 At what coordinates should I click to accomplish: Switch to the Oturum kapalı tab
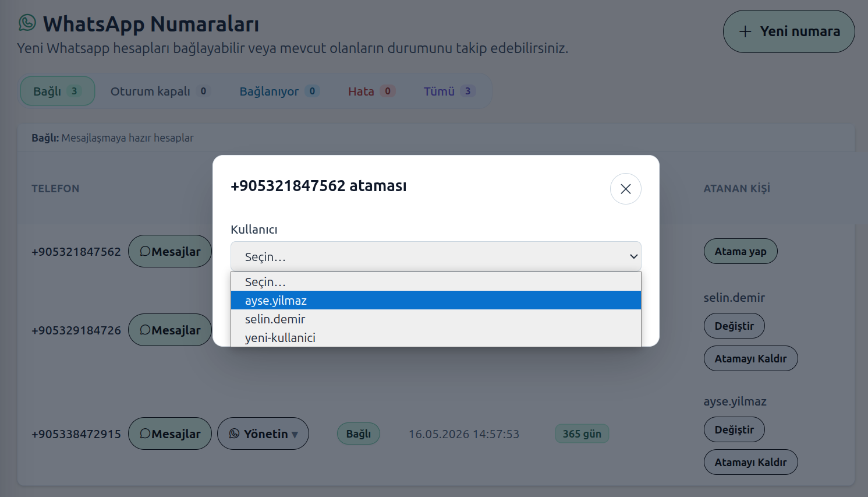[160, 91]
